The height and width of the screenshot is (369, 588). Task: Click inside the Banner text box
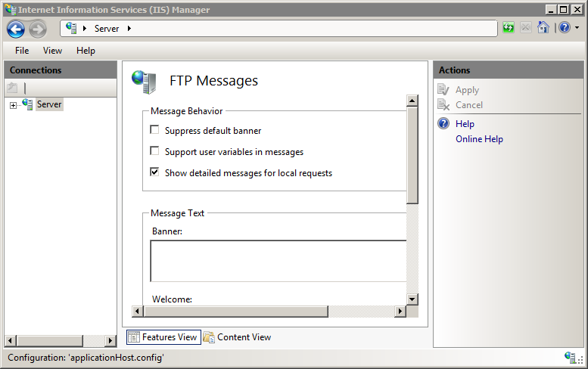[278, 261]
